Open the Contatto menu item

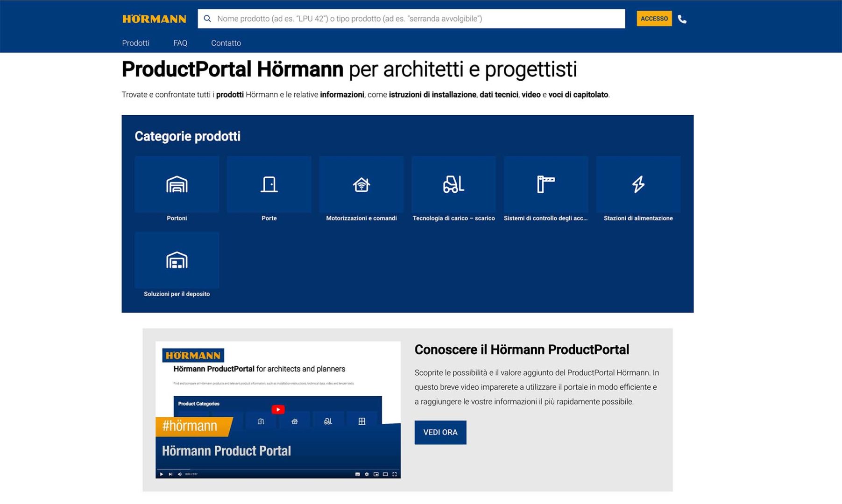pyautogui.click(x=226, y=43)
